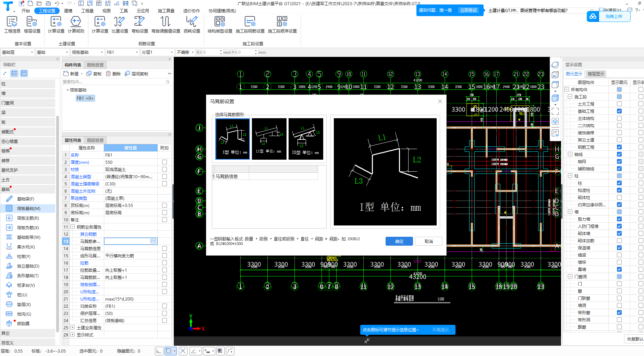Viewport: 644px width, 356px height.
Task: Switch to 图纸管理 tab
Action: [95, 65]
